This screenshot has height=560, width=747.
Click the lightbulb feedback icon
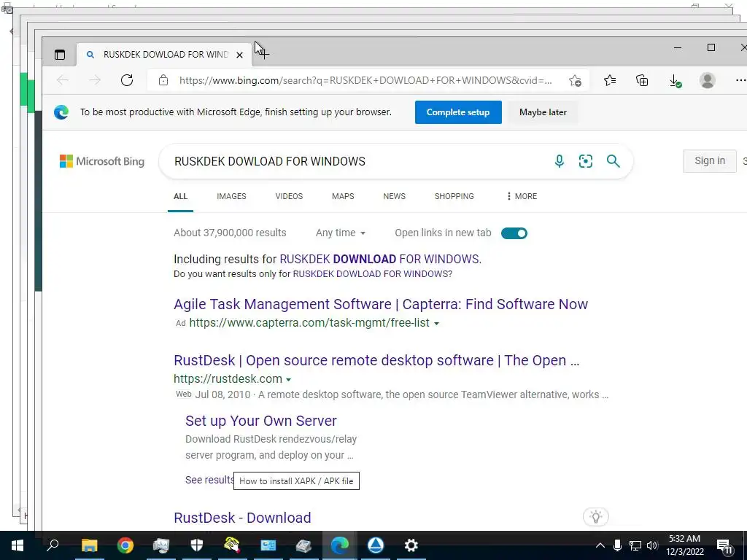coord(595,517)
